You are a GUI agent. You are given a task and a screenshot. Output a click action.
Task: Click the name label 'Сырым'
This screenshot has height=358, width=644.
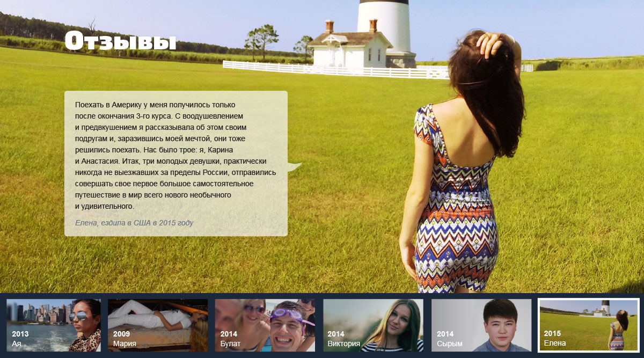pyautogui.click(x=449, y=344)
